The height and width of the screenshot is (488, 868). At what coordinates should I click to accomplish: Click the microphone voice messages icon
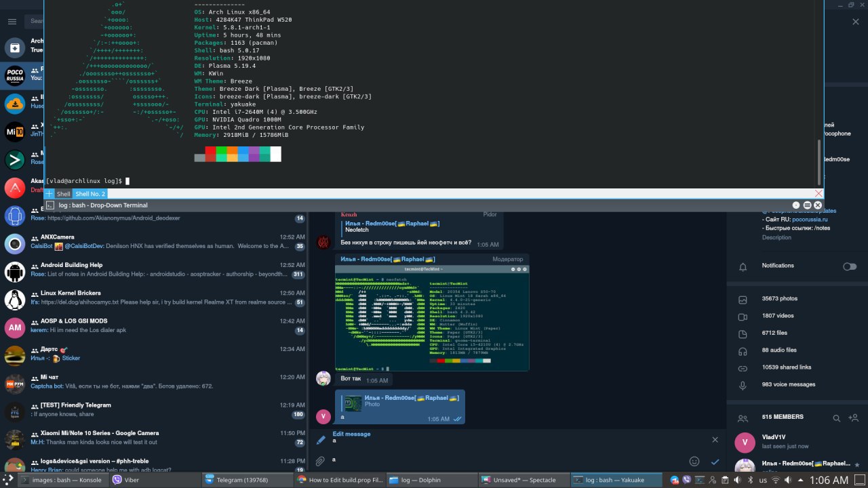743,385
